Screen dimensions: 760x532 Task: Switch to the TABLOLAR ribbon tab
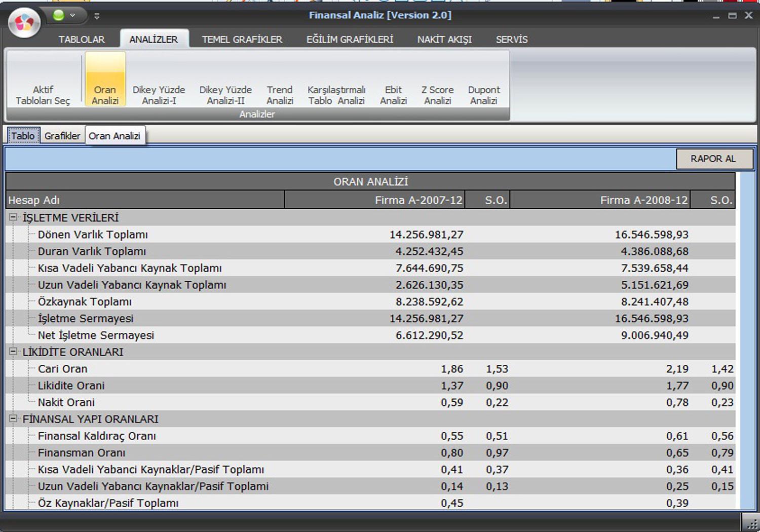82,40
